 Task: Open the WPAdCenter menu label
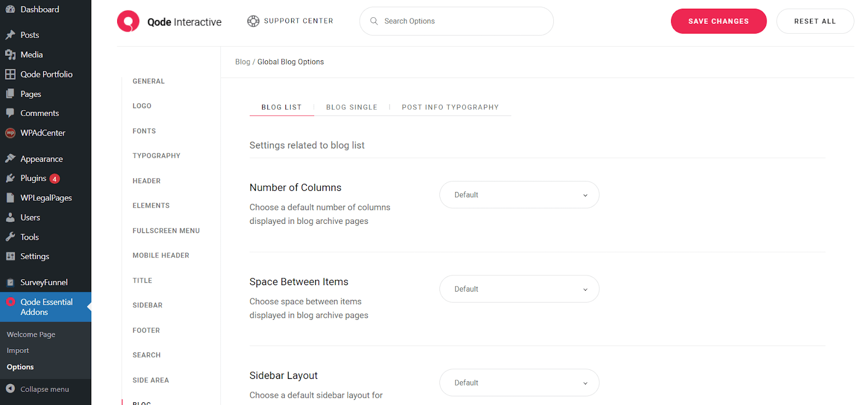(43, 133)
